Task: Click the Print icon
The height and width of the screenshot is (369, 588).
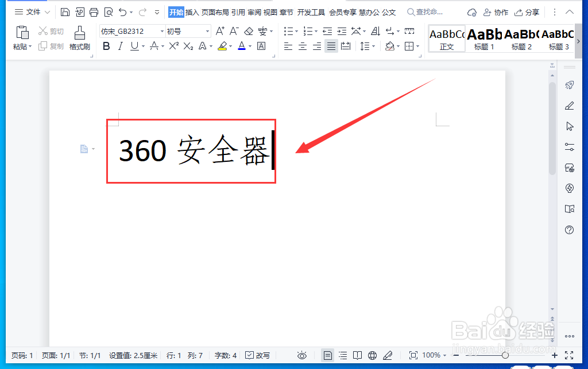Action: click(x=94, y=13)
